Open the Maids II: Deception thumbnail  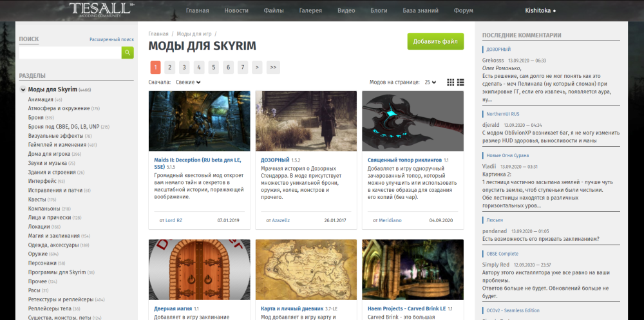199,121
